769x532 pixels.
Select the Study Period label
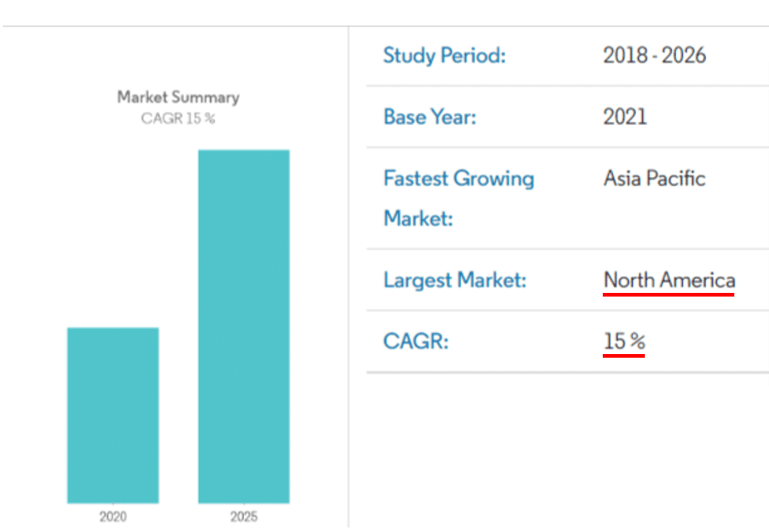[x=444, y=56]
